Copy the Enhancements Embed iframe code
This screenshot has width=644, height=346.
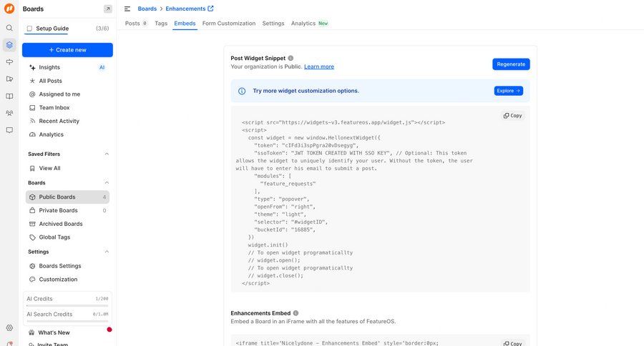click(x=512, y=343)
